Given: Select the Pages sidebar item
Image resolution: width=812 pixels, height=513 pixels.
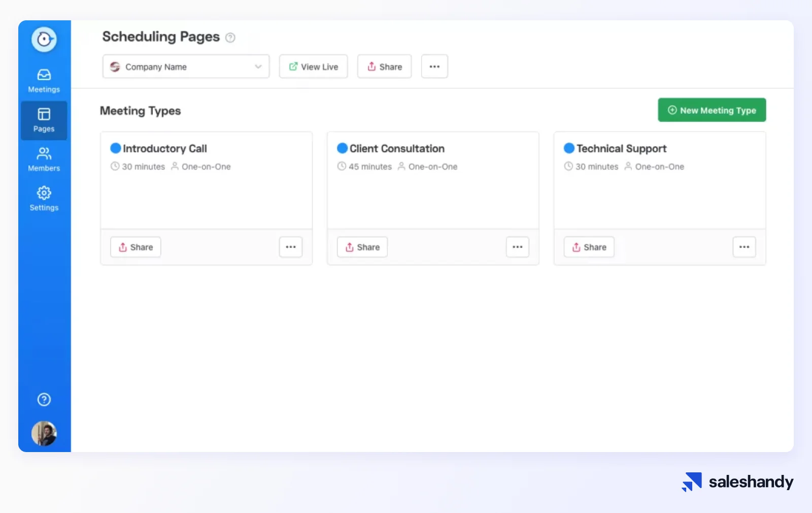Looking at the screenshot, I should pyautogui.click(x=44, y=120).
